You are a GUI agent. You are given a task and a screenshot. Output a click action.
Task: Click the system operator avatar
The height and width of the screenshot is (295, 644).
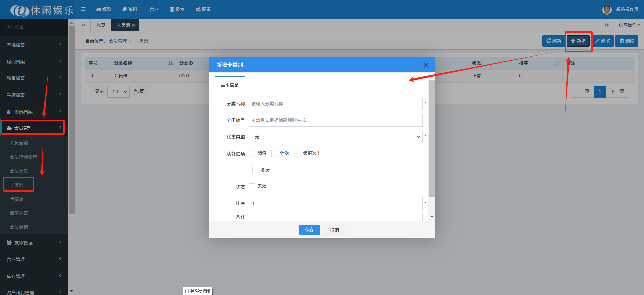607,10
